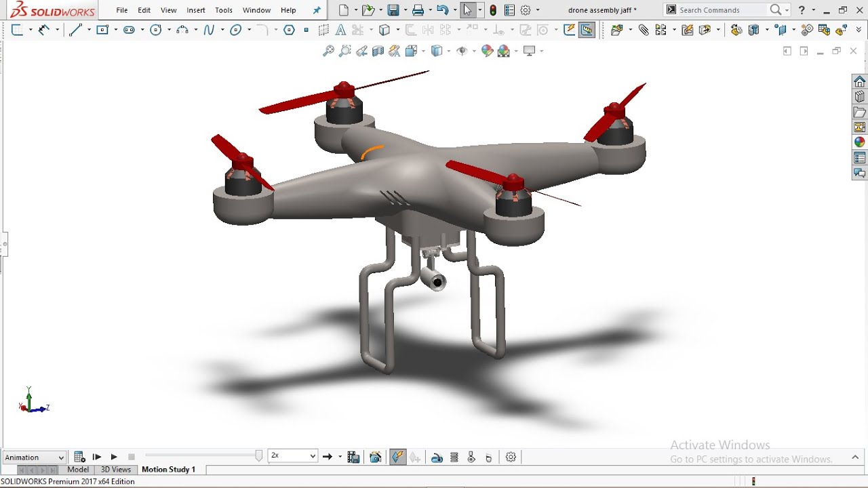868x488 pixels.
Task: Play the animation
Action: (x=114, y=457)
